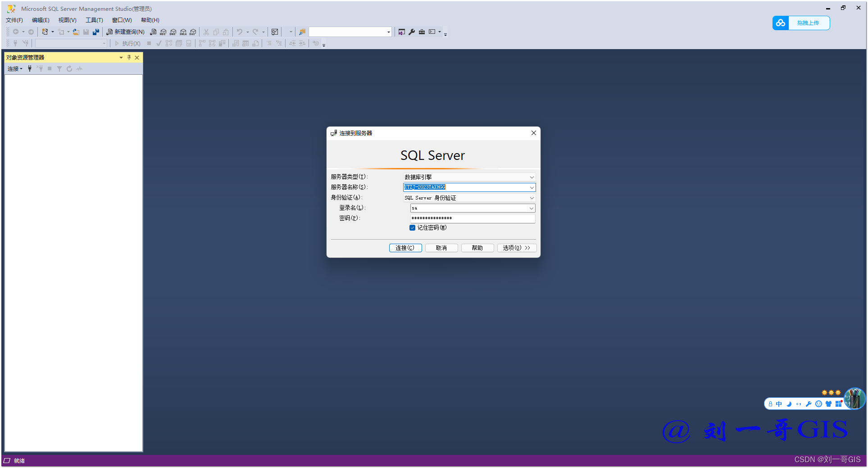Click the MDX query icon
The image size is (868, 468).
pyautogui.click(x=163, y=32)
